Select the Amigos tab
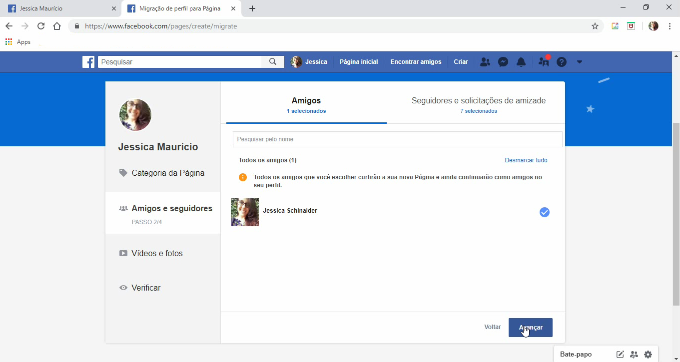The width and height of the screenshot is (680, 362). [x=306, y=104]
